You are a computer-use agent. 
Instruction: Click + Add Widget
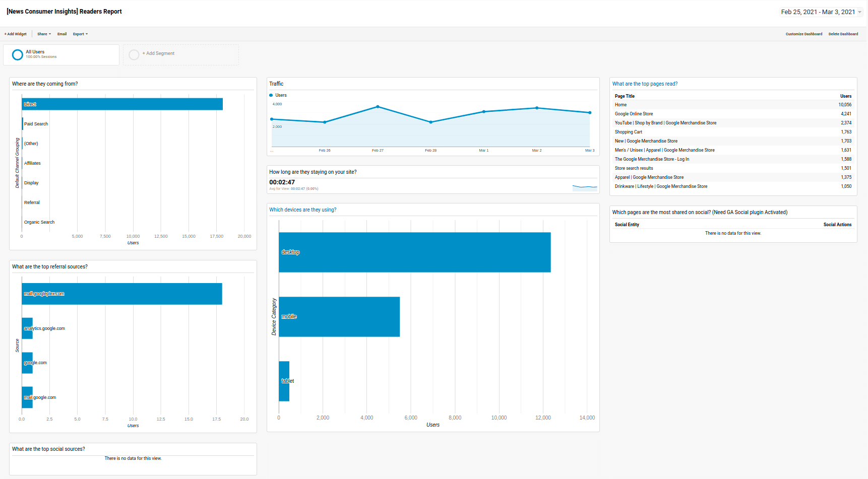point(15,34)
